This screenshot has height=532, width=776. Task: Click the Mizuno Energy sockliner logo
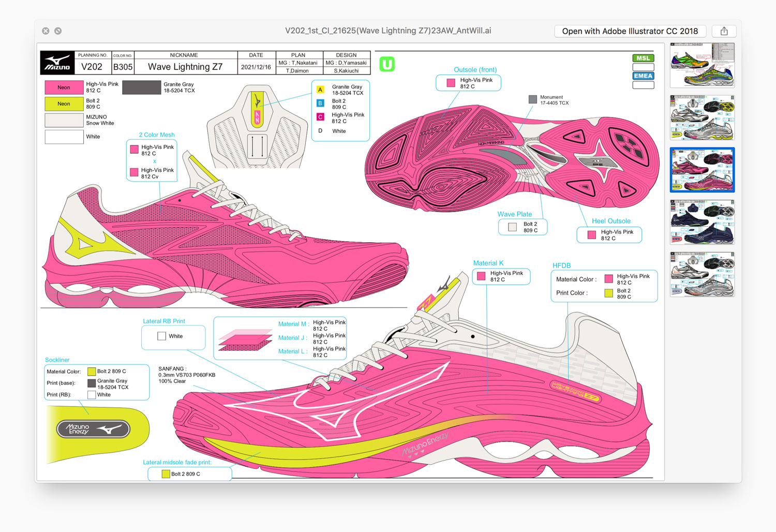93,428
